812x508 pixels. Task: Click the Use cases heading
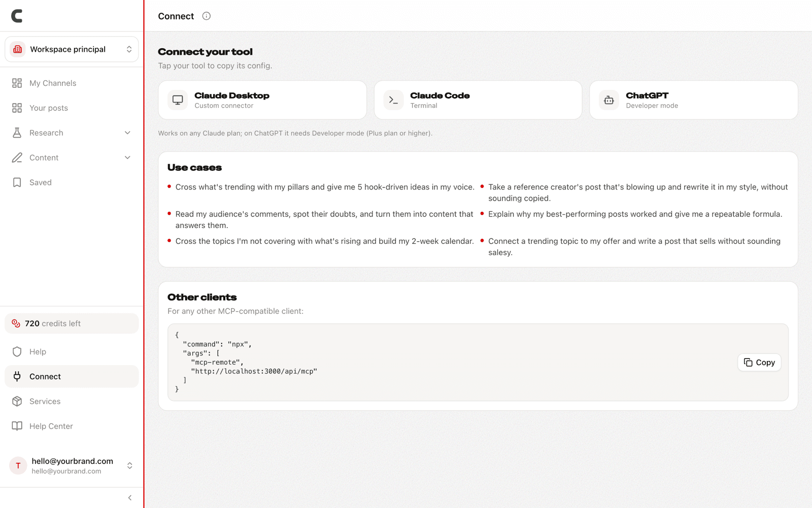[194, 168]
